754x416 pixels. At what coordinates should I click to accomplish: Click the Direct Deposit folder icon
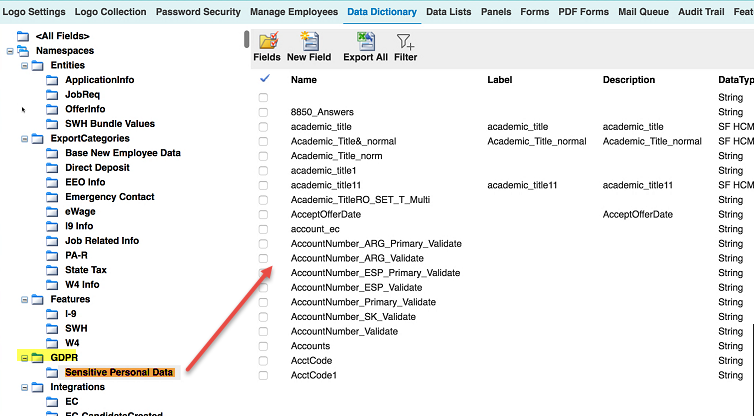(x=52, y=168)
